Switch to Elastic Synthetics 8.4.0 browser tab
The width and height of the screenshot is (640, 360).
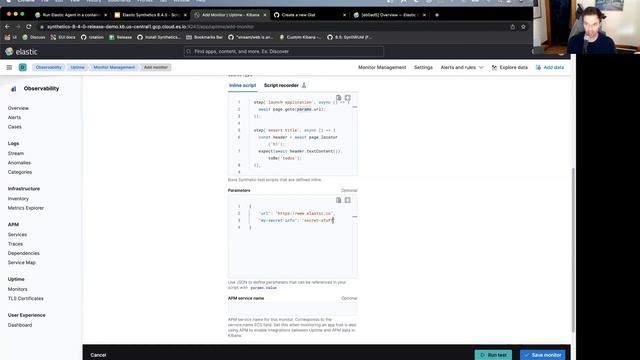tap(150, 15)
